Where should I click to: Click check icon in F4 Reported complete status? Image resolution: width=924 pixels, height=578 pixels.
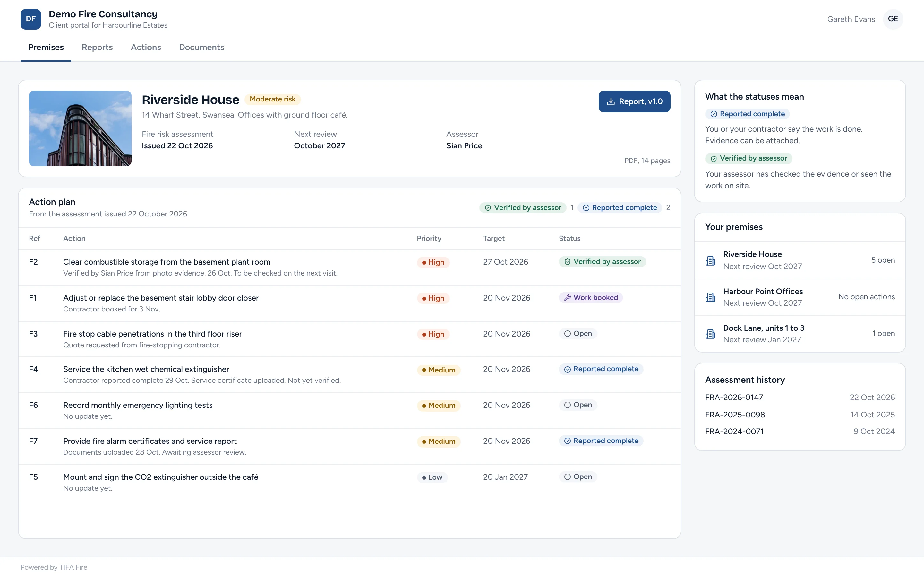(x=567, y=369)
